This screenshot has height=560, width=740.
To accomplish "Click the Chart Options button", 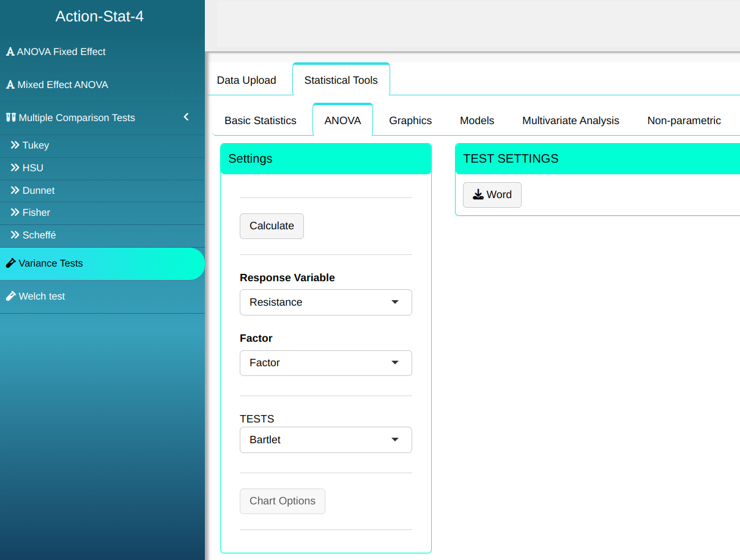I will (x=282, y=501).
